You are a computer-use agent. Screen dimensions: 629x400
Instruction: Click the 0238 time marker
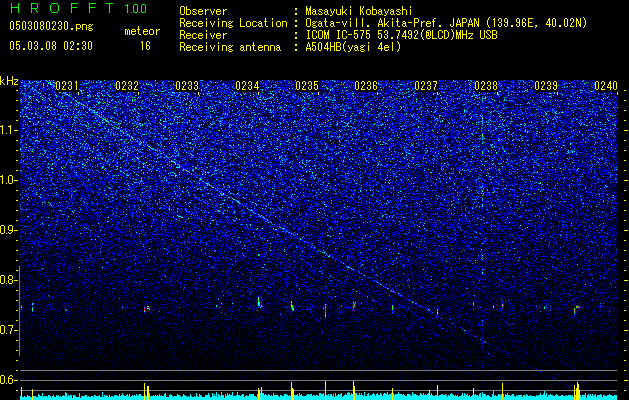486,86
